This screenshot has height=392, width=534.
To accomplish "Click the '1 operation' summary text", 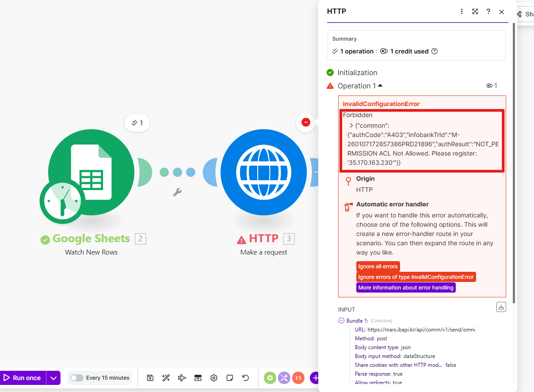I will click(x=357, y=51).
